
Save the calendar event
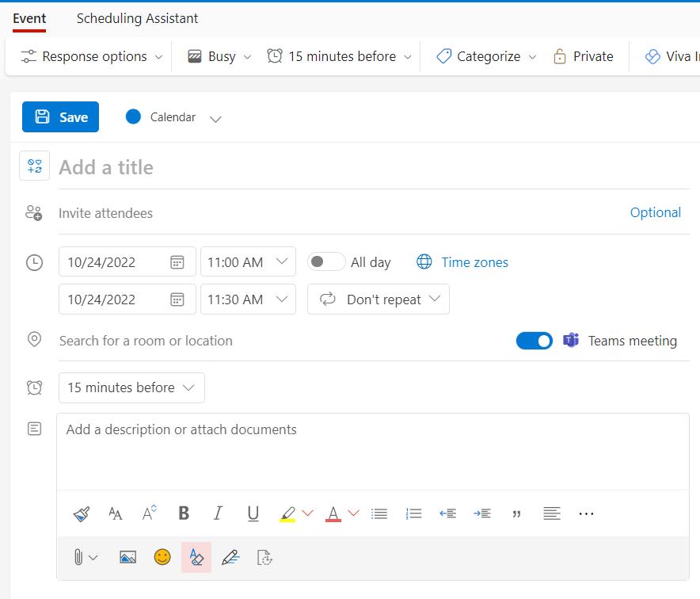(61, 117)
